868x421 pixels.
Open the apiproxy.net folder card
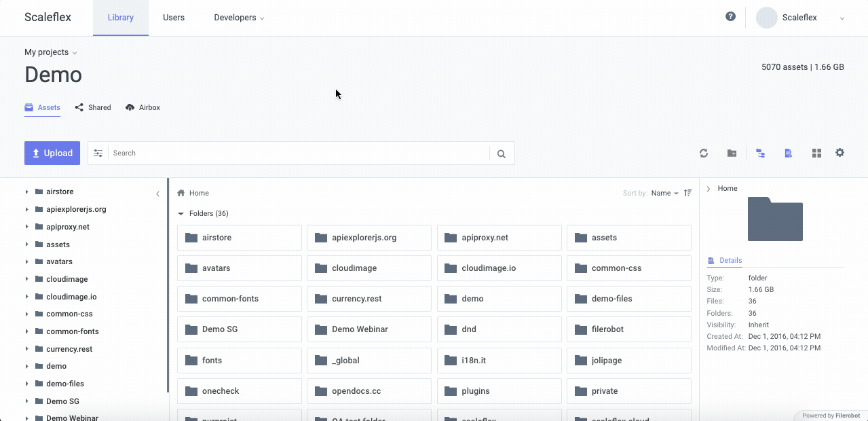(x=499, y=238)
